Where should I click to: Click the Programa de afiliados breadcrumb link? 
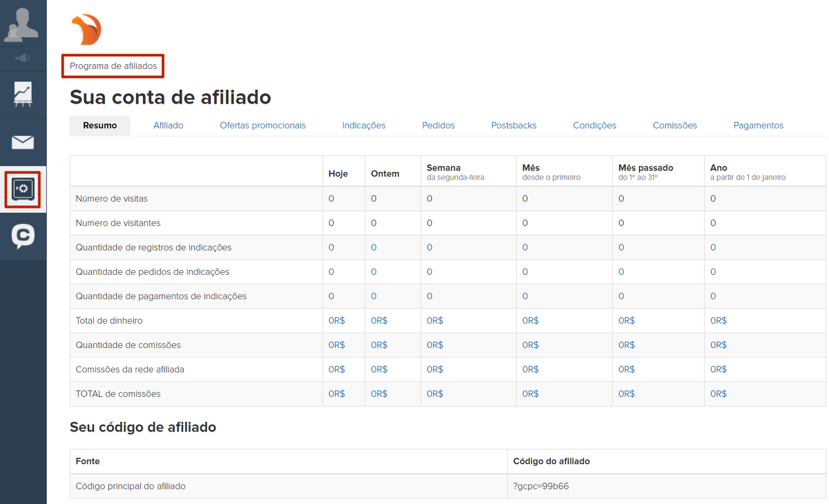coord(113,66)
